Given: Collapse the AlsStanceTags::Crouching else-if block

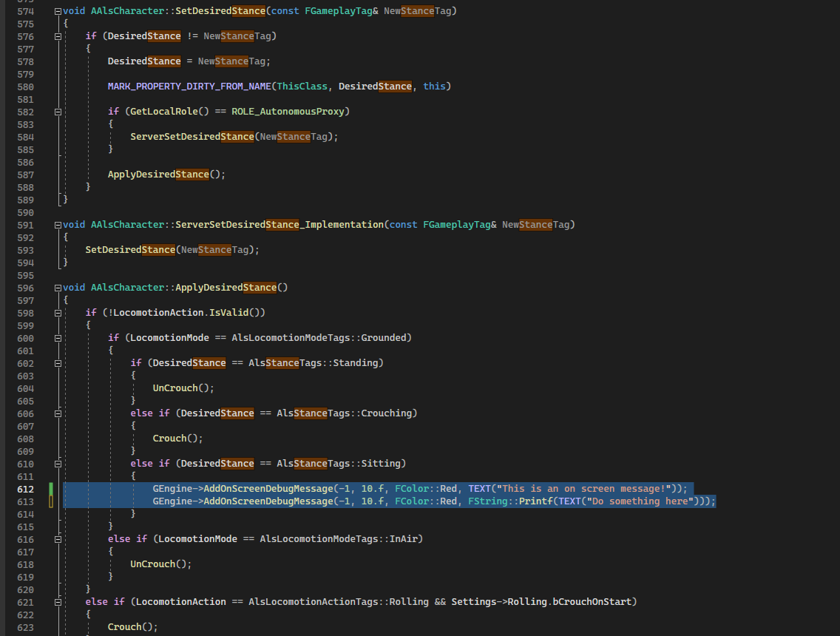Looking at the screenshot, I should [x=57, y=413].
